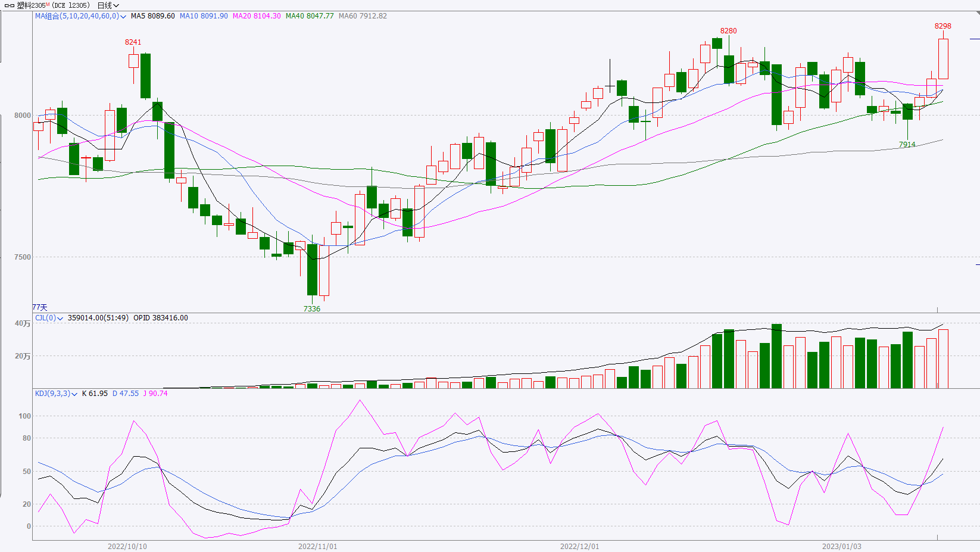The width and height of the screenshot is (980, 552).
Task: Select the 8241 peak price label
Action: pos(133,42)
